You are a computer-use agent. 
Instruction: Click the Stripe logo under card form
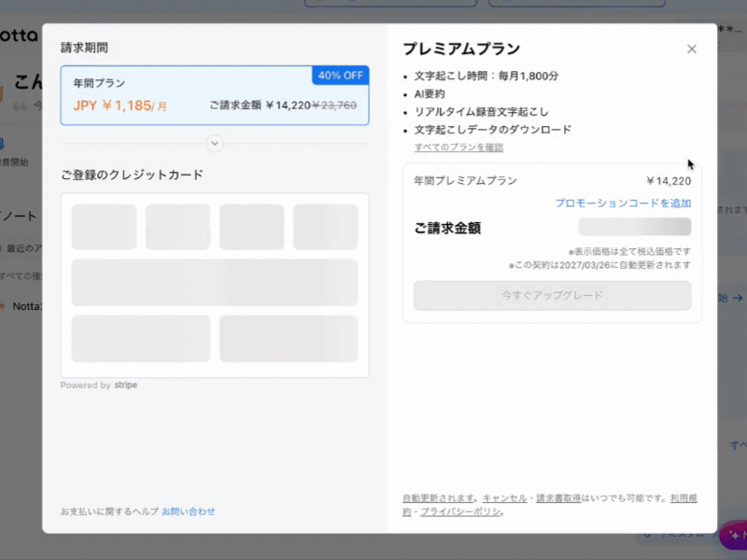click(x=126, y=385)
